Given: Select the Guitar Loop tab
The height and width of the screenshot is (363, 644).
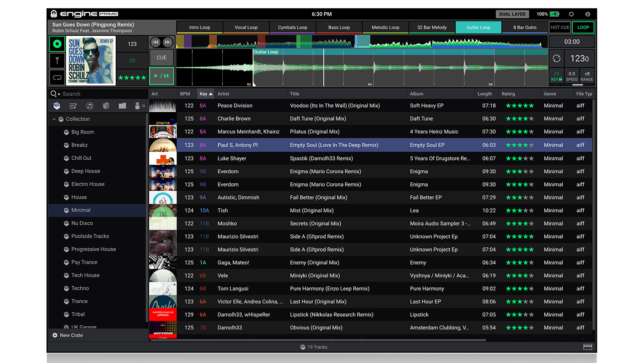Looking at the screenshot, I should pos(478,27).
